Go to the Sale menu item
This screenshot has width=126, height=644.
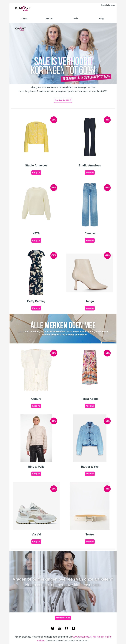(x=76, y=18)
